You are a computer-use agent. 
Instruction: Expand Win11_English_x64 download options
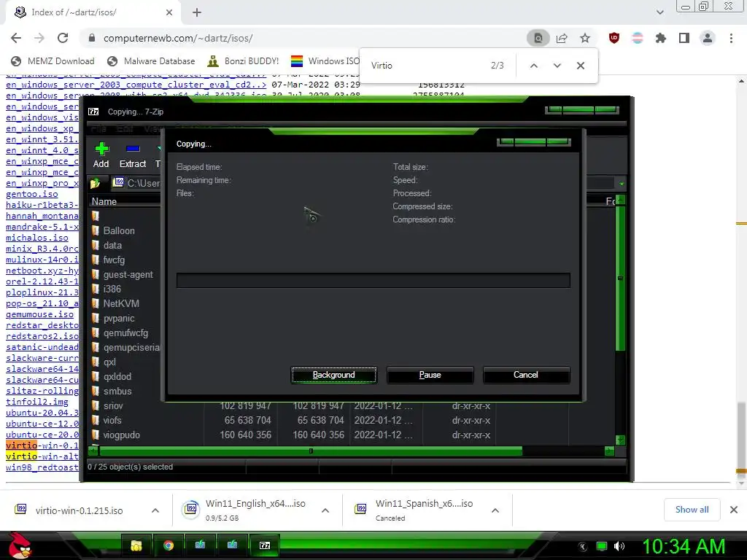pyautogui.click(x=325, y=510)
